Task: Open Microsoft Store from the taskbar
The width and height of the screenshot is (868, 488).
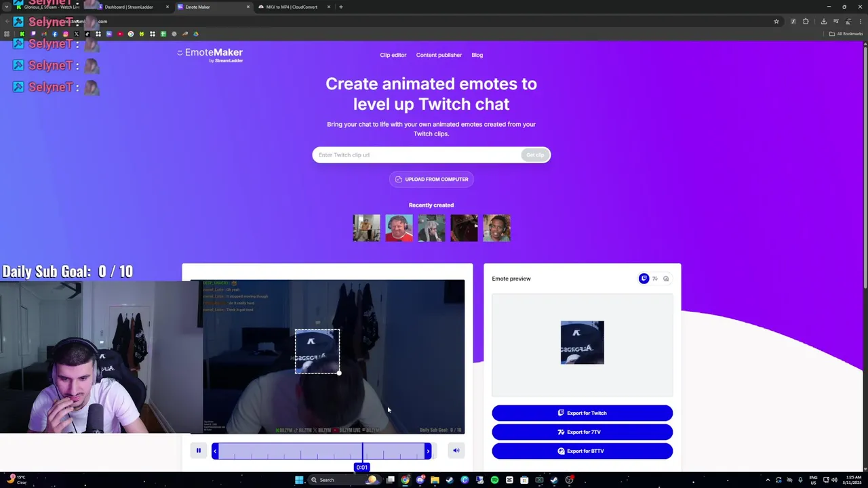Action: pos(524,480)
